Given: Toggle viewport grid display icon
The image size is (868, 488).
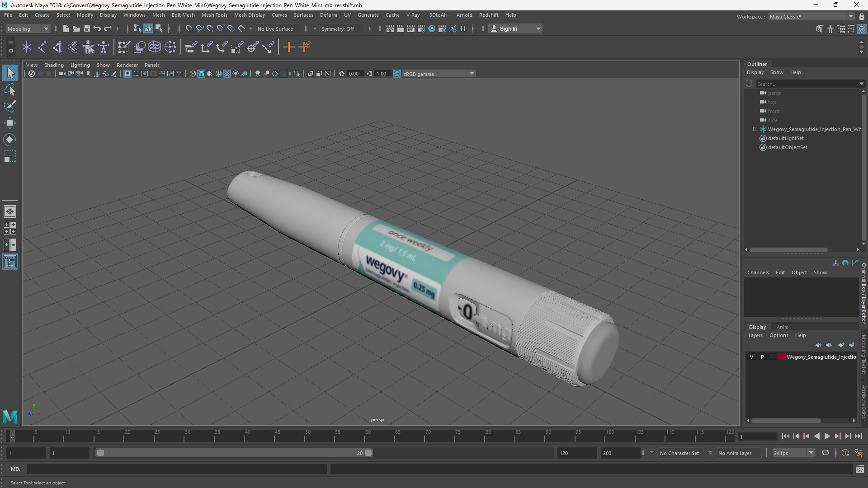Looking at the screenshot, I should [x=127, y=74].
